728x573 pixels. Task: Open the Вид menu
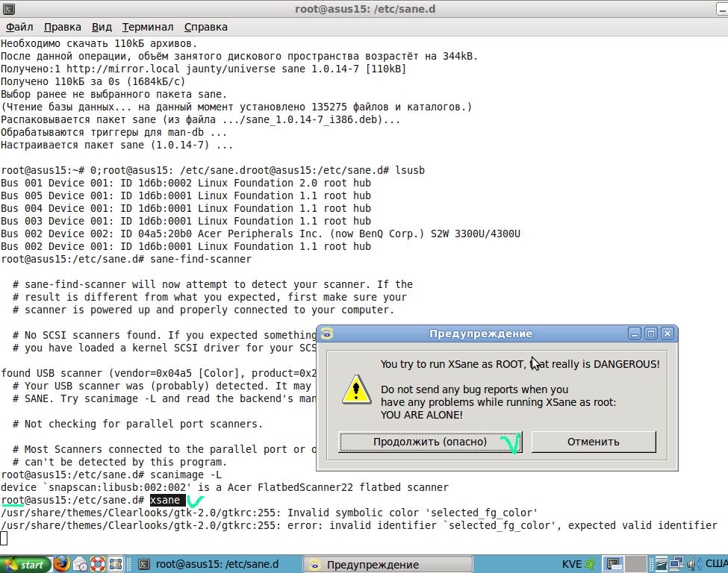(x=102, y=27)
